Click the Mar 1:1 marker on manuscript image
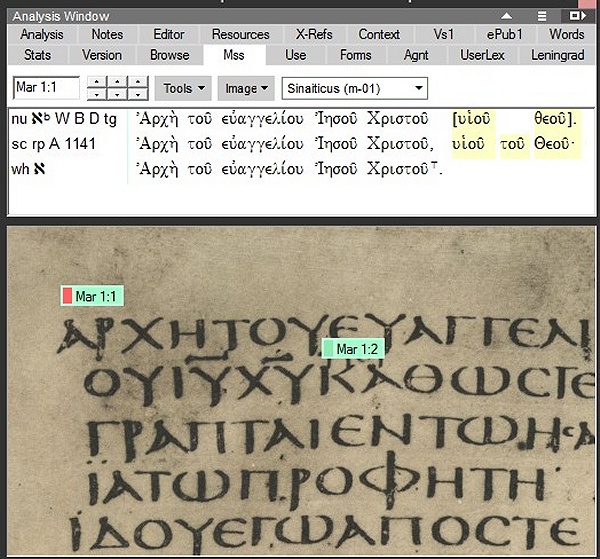Viewport: 600px width, 559px height. click(x=92, y=296)
